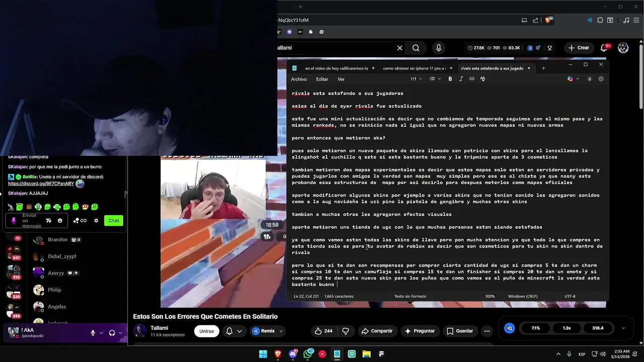Open the discord.gg invite link in chat
Image resolution: width=644 pixels, height=362 pixels.
tap(41, 184)
